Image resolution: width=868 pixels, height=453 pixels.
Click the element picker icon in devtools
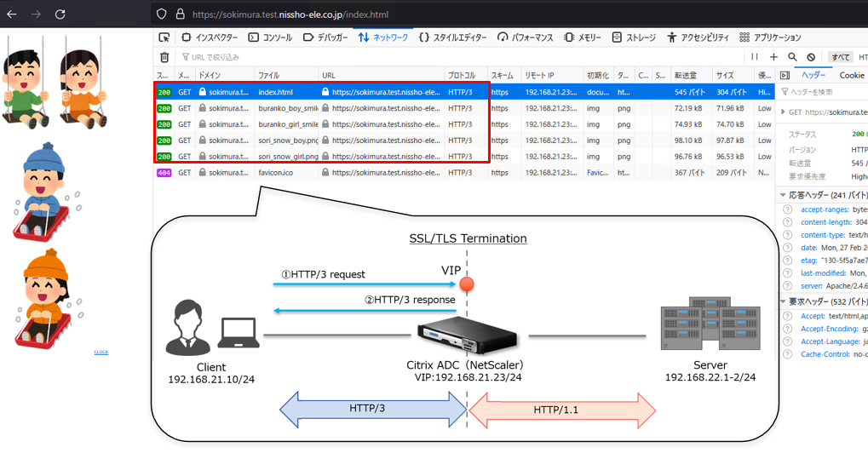164,37
